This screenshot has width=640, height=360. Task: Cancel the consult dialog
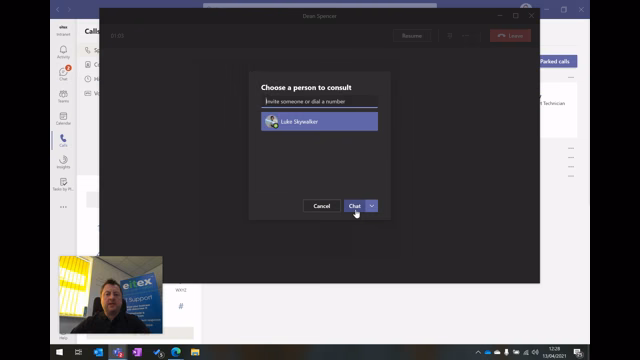322,206
